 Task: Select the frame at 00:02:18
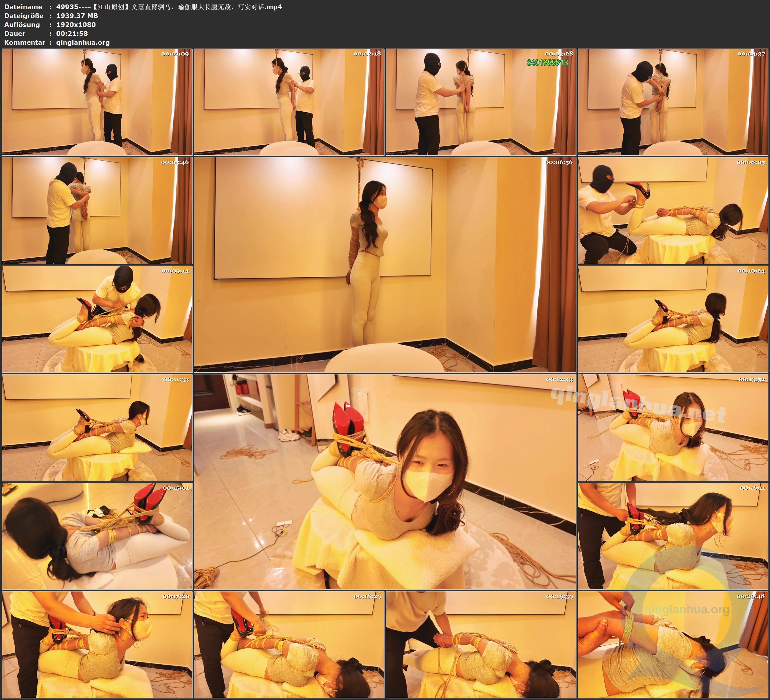pos(289,102)
